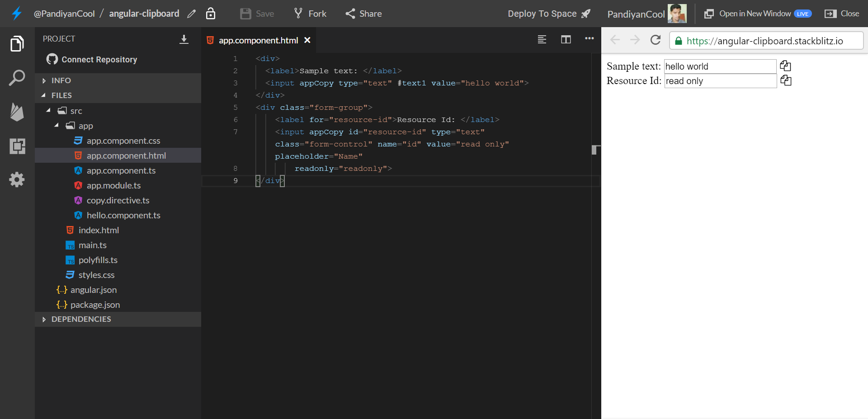Expand the DEPENDENCIES section
This screenshot has width=868, height=419.
click(x=81, y=319)
